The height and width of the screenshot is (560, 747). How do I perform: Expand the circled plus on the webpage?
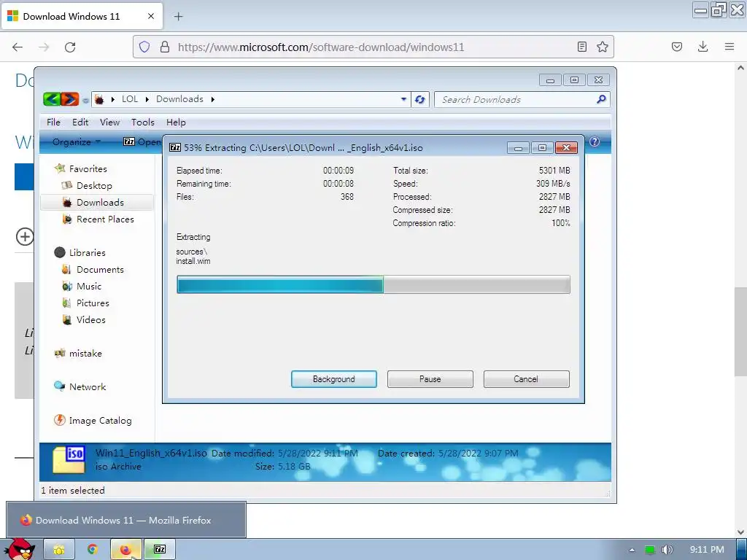point(25,237)
